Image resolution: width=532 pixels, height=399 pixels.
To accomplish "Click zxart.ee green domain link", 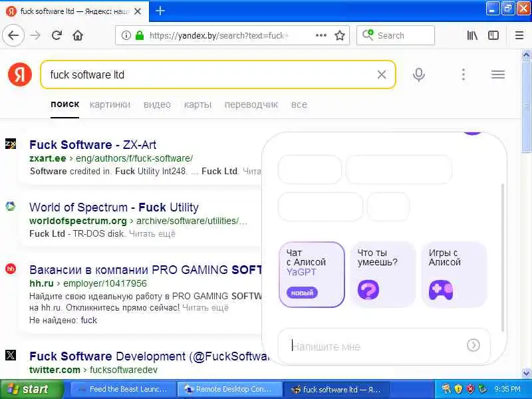I will click(47, 158).
